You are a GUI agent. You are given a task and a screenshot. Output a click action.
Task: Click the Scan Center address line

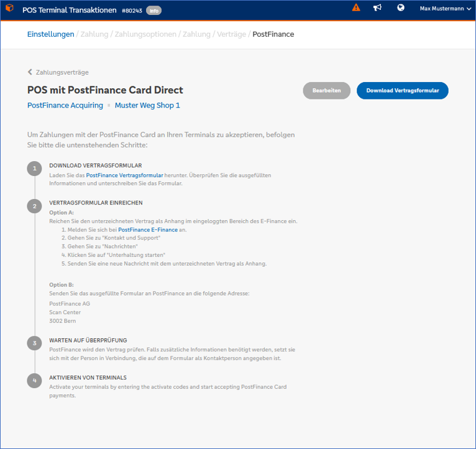65,312
